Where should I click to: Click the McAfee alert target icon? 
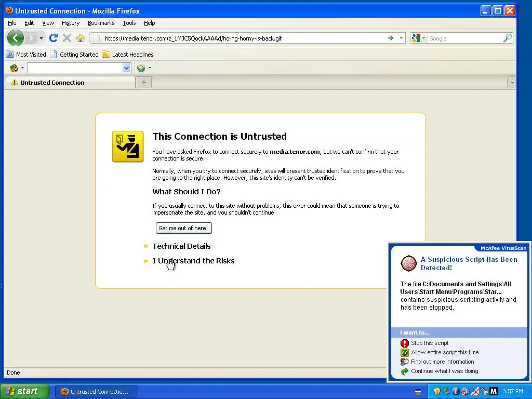[408, 263]
